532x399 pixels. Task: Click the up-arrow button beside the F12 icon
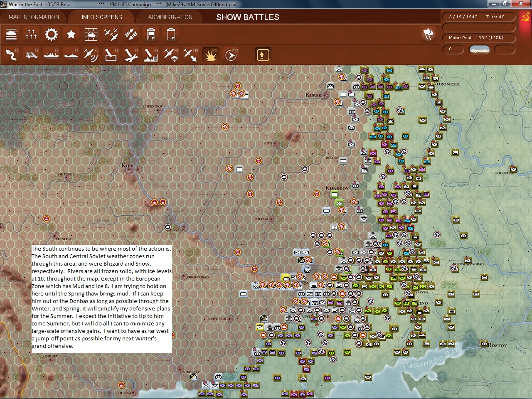[x=263, y=55]
